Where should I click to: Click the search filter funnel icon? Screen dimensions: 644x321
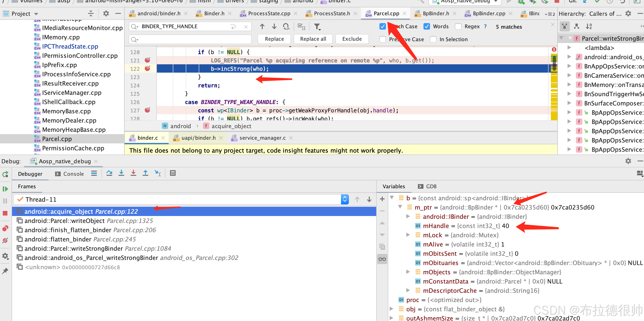pyautogui.click(x=317, y=26)
